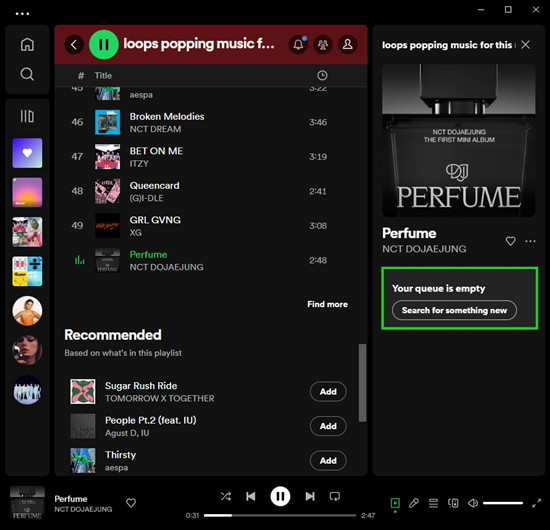The image size is (550, 530).
Task: Toggle repeat mode
Action: coord(335,496)
